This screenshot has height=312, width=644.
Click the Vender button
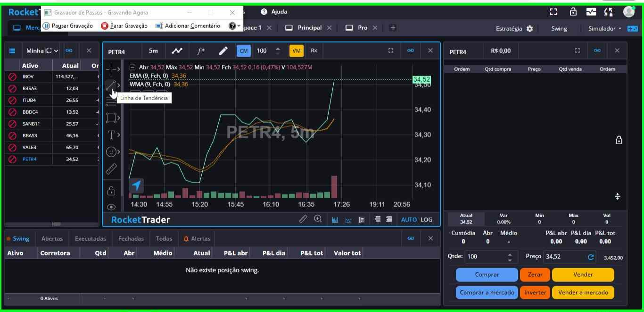(x=583, y=274)
